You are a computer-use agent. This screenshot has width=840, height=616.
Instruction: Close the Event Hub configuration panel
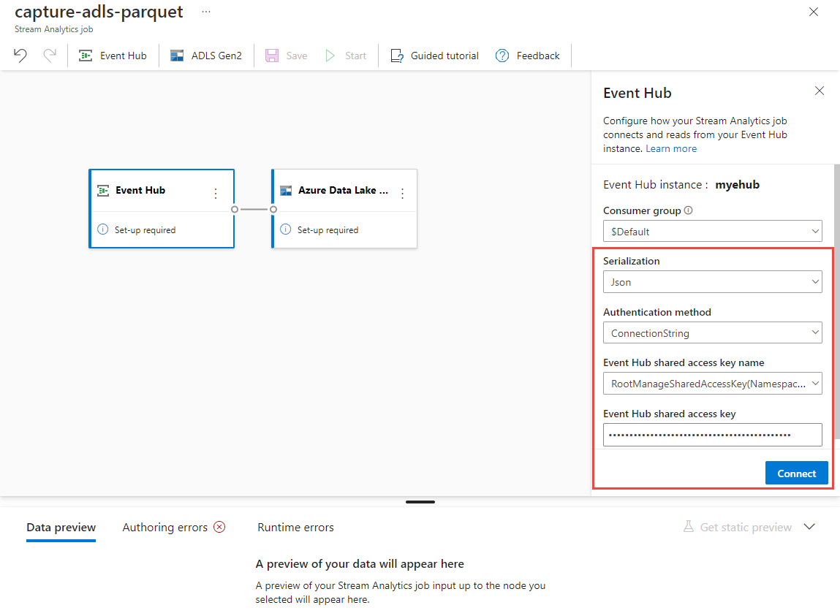[x=819, y=91]
